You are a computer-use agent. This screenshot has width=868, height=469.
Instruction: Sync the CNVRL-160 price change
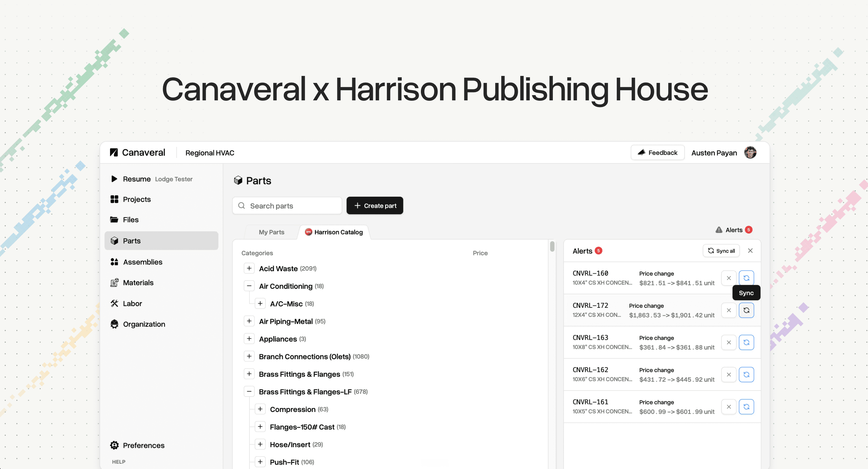coord(746,278)
